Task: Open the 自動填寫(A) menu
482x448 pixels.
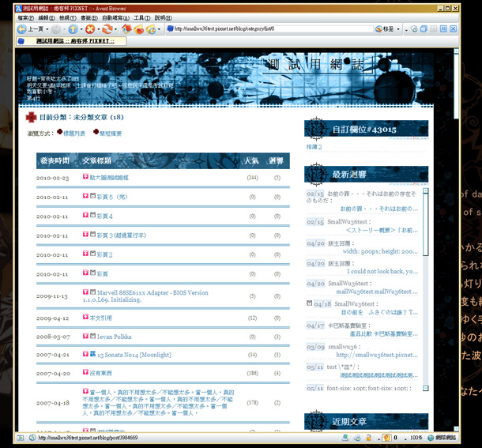Action: pyautogui.click(x=115, y=18)
